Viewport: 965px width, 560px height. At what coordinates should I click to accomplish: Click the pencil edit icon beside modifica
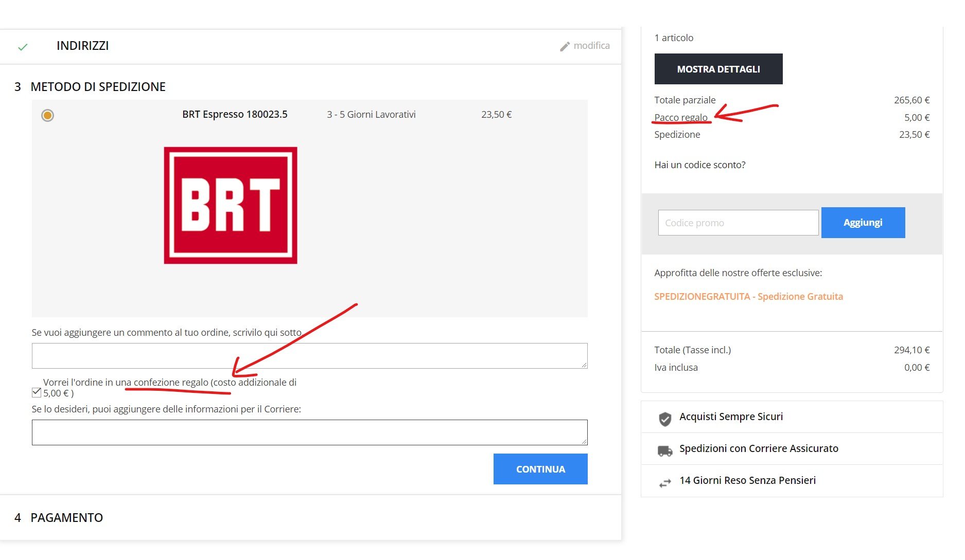(x=565, y=46)
